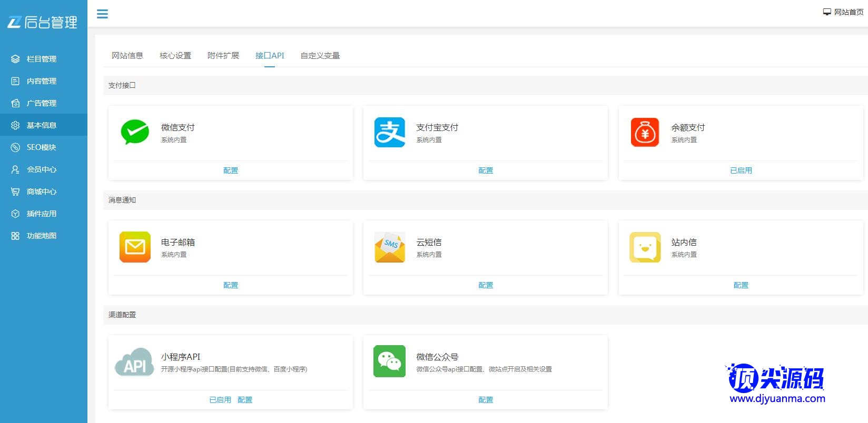Click the yellow site message smiley icon

coord(645,247)
